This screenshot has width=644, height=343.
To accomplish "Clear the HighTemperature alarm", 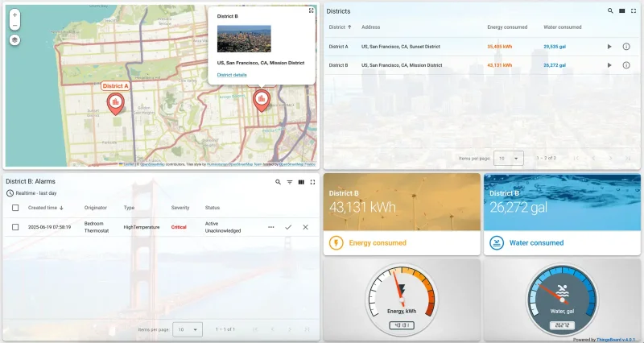I will 305,227.
